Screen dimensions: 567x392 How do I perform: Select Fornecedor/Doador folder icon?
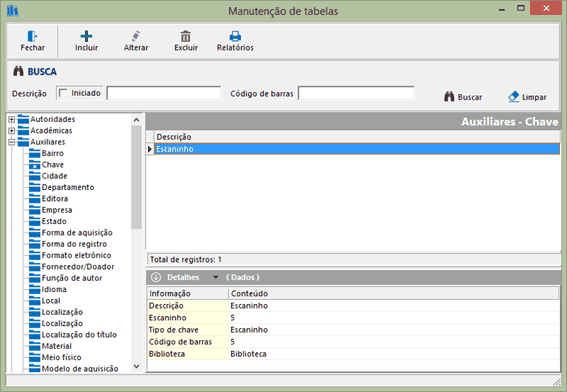35,267
